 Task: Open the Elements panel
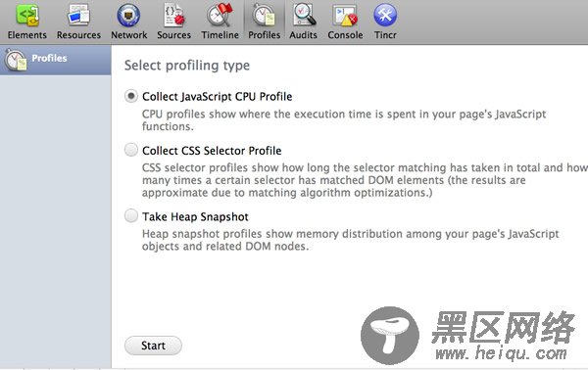click(27, 21)
